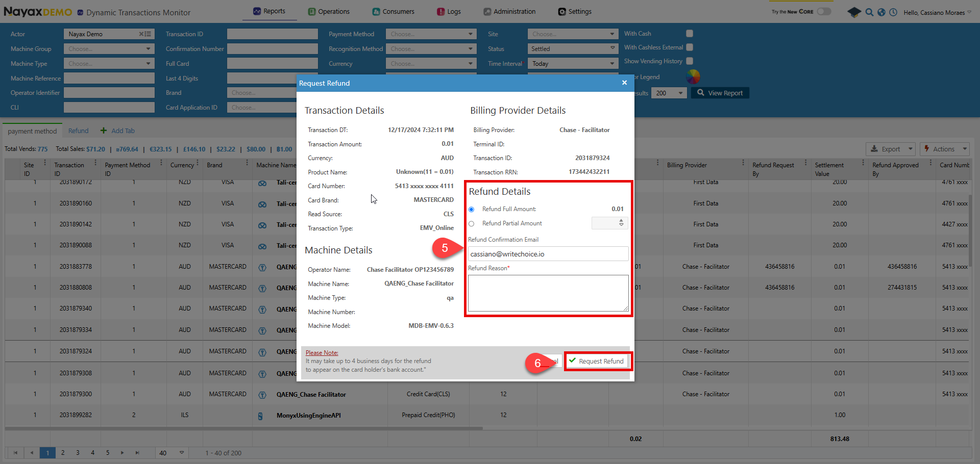The image size is (980, 464).
Task: Open the Consumers menu
Action: tap(393, 11)
